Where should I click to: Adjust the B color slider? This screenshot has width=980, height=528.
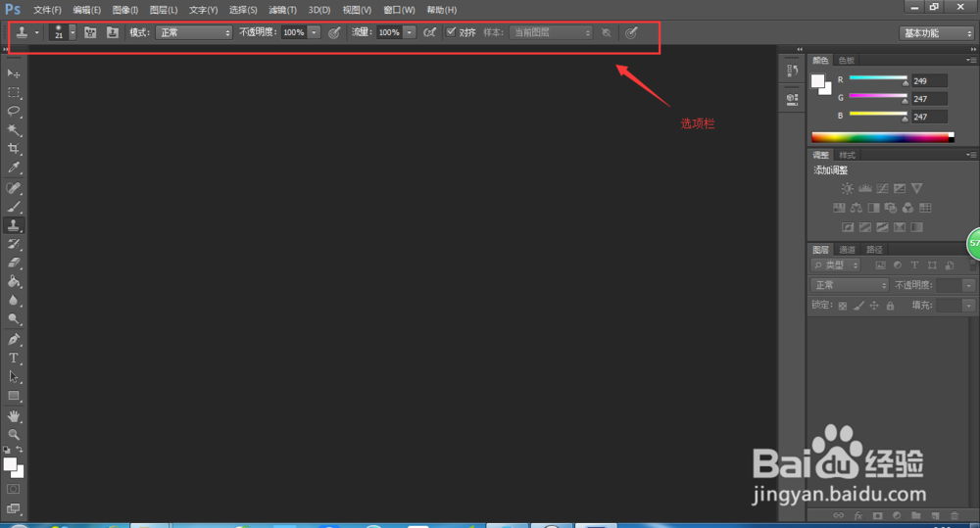click(x=878, y=115)
